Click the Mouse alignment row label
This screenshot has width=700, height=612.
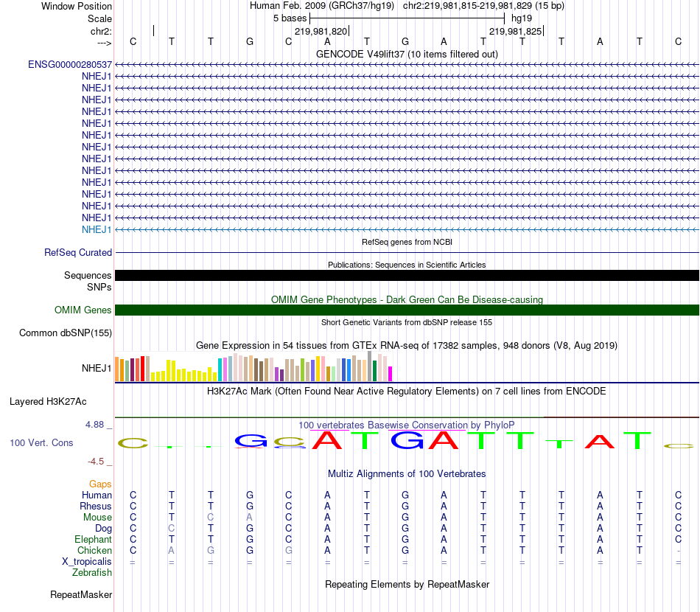(97, 518)
